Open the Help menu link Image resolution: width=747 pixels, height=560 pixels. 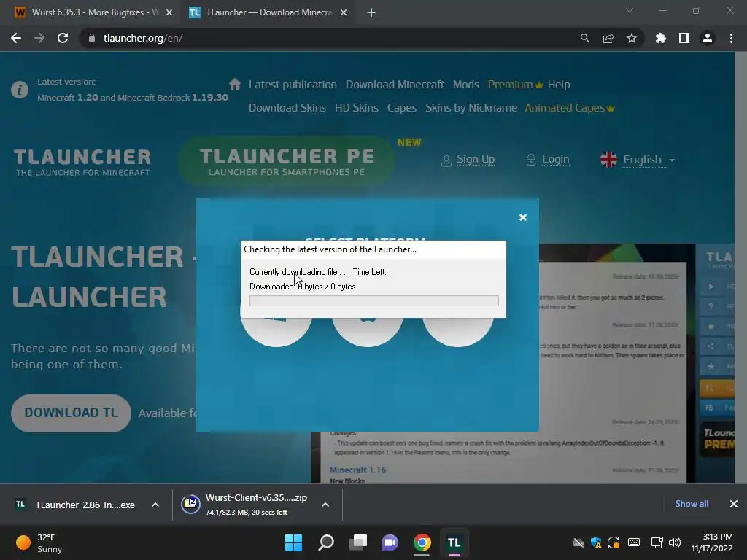point(558,85)
